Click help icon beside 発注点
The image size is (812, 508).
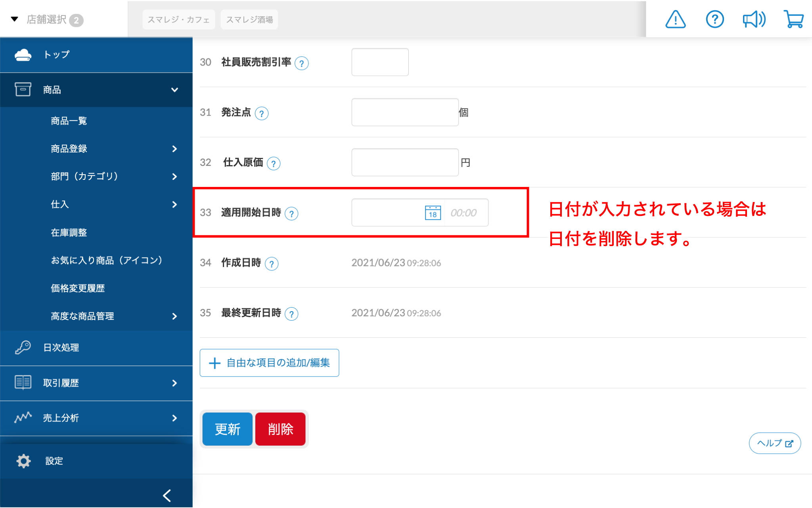262,114
